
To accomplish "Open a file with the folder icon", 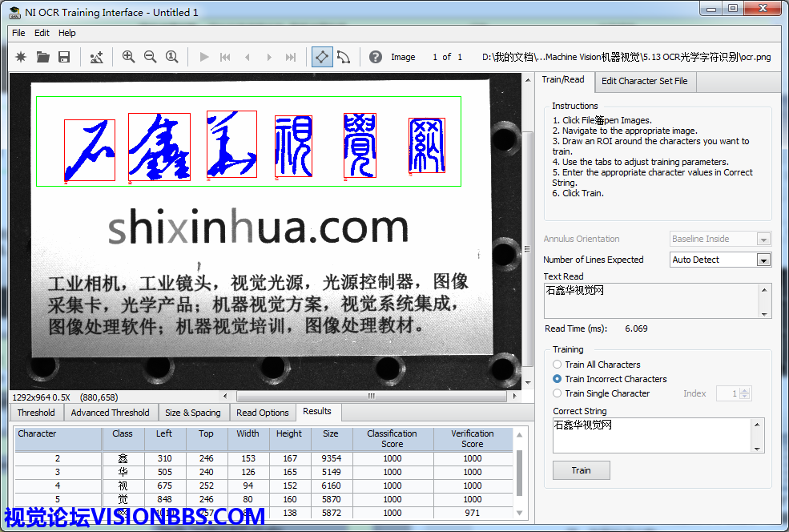I will click(x=42, y=57).
